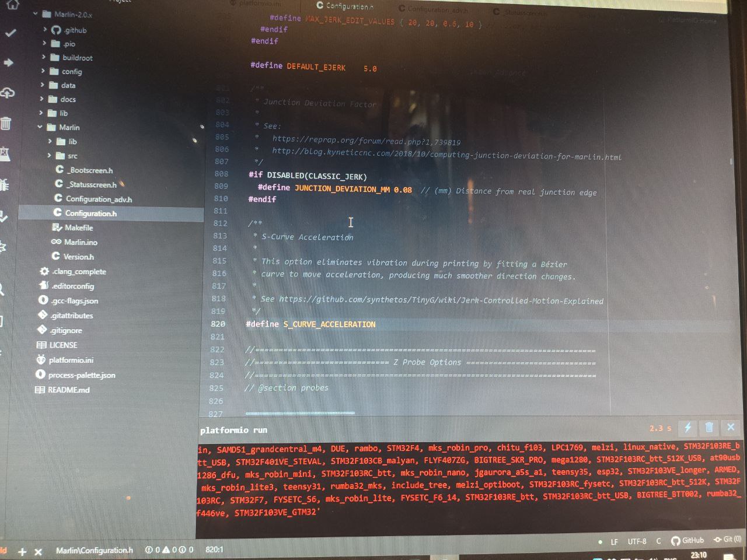The image size is (747, 560).
Task: Expand the .pio folder
Action: pyautogui.click(x=44, y=43)
